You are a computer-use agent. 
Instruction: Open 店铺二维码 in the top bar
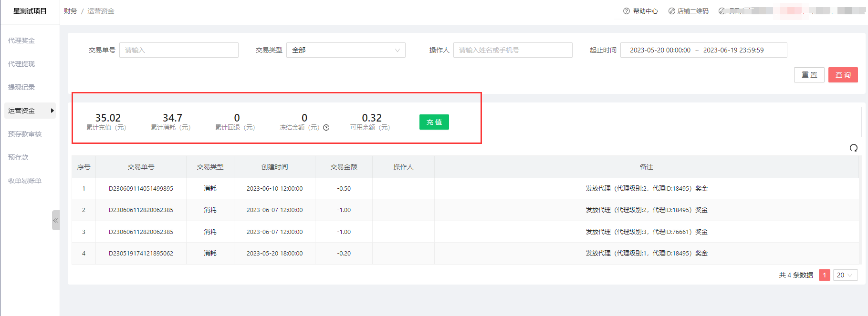point(688,11)
